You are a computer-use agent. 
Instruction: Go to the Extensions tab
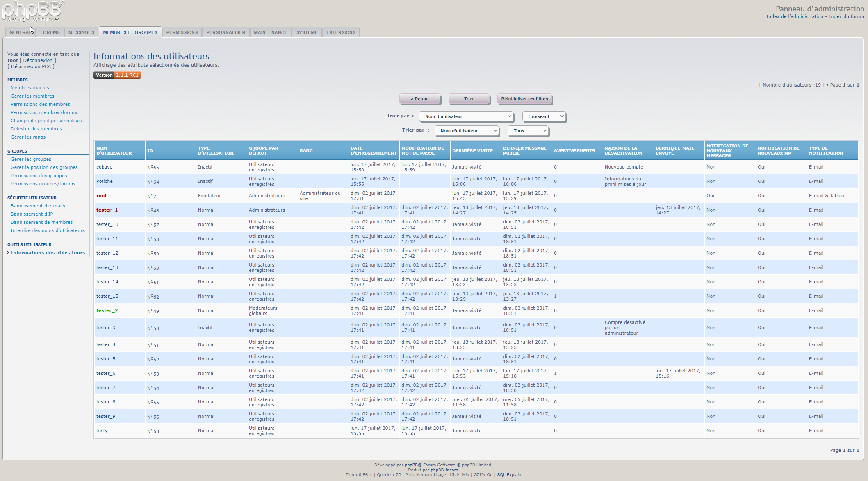341,32
